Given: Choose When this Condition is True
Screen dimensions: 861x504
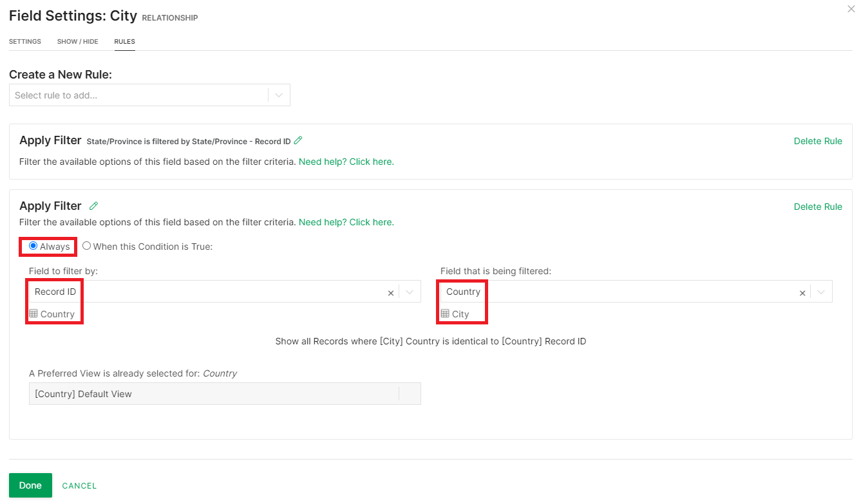Looking at the screenshot, I should click(86, 246).
